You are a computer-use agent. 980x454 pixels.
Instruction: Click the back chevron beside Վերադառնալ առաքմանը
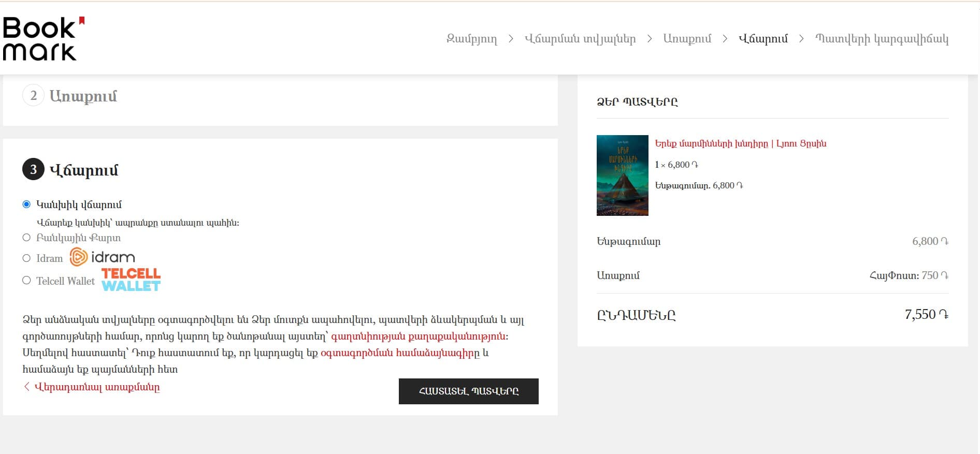26,387
